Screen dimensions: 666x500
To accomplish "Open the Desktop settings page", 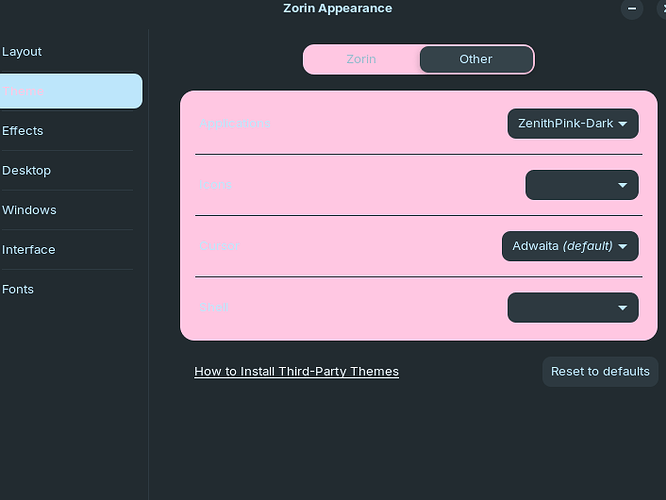I will [68, 170].
